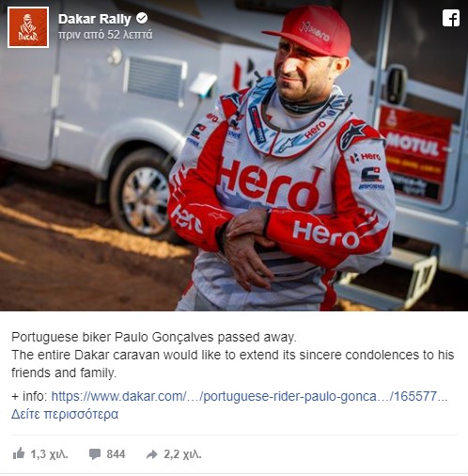Click the comment speech bubble icon
The image size is (468, 476).
click(x=95, y=454)
